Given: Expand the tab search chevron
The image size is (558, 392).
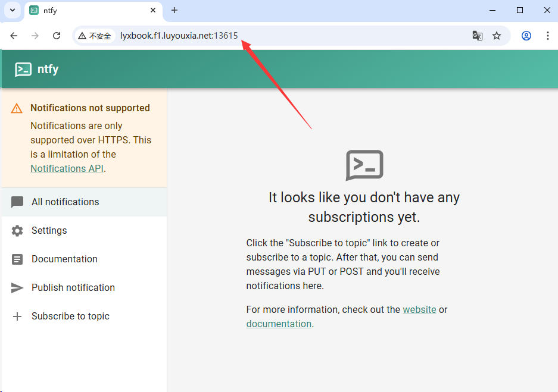Looking at the screenshot, I should click(13, 10).
